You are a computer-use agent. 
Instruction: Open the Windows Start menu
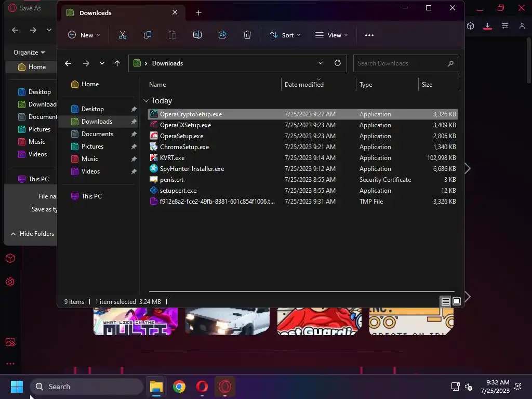pyautogui.click(x=17, y=387)
